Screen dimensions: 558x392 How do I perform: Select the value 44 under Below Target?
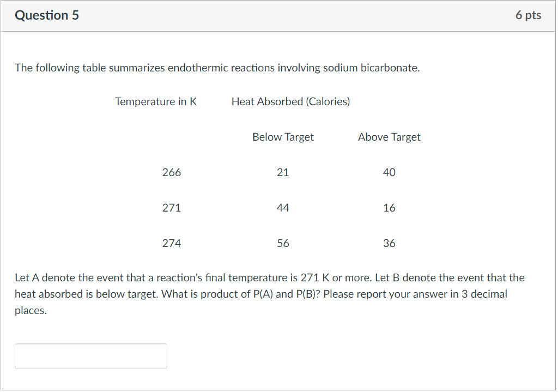click(x=283, y=208)
